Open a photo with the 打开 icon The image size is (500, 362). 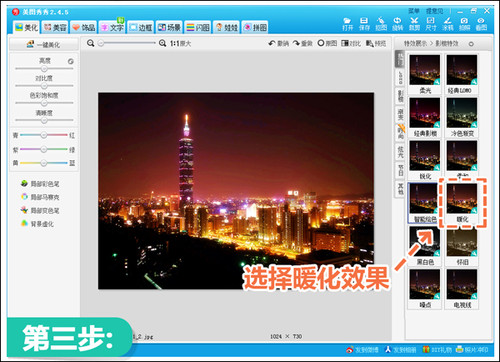(347, 24)
